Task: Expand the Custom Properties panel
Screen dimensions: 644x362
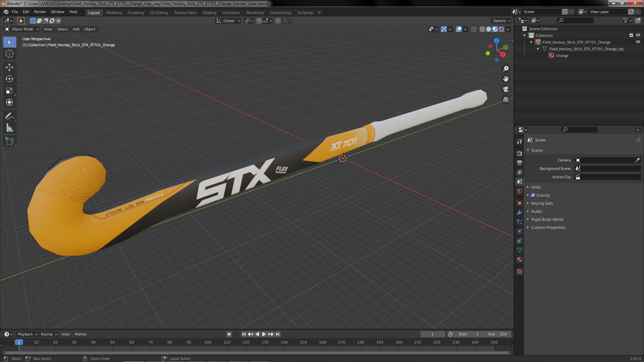Action: (x=548, y=227)
